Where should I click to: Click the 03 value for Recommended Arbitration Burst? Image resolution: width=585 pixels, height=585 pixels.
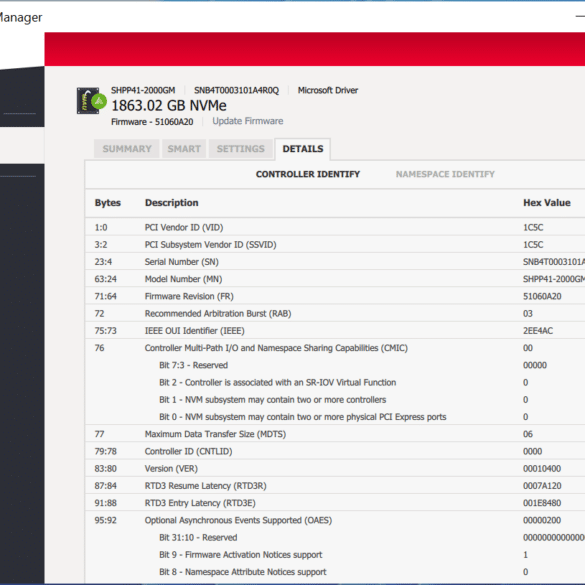528,313
